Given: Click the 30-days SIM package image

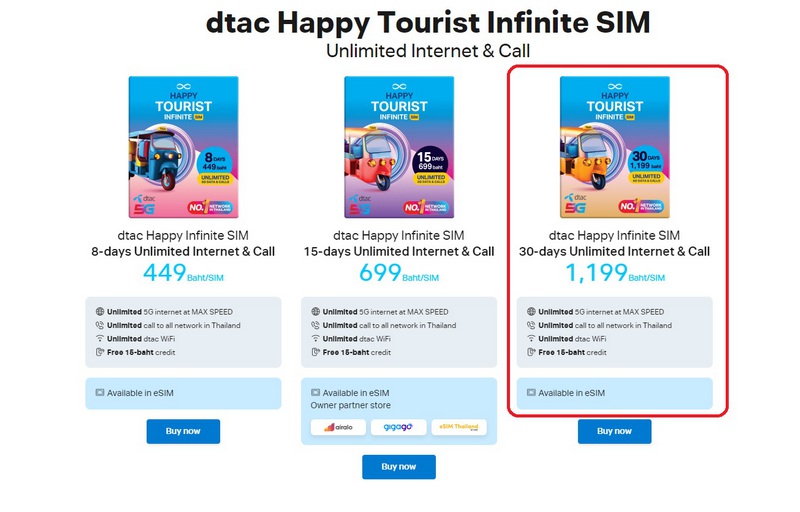Looking at the screenshot, I should tap(615, 147).
